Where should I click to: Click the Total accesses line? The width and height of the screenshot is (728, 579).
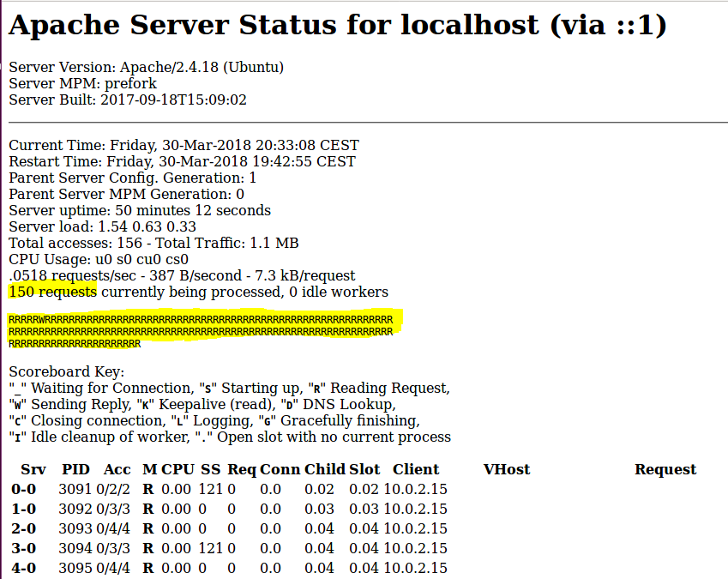[153, 243]
